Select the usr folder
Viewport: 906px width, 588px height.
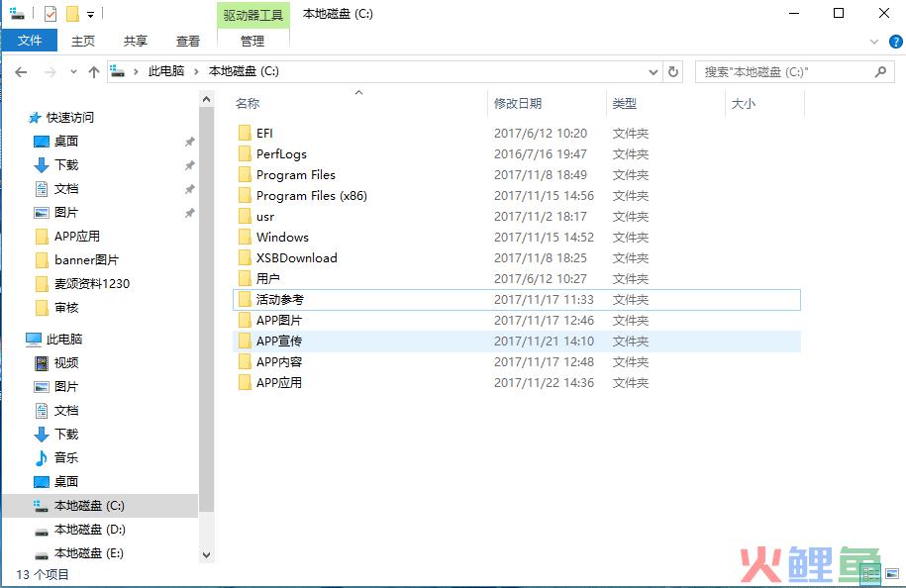265,217
